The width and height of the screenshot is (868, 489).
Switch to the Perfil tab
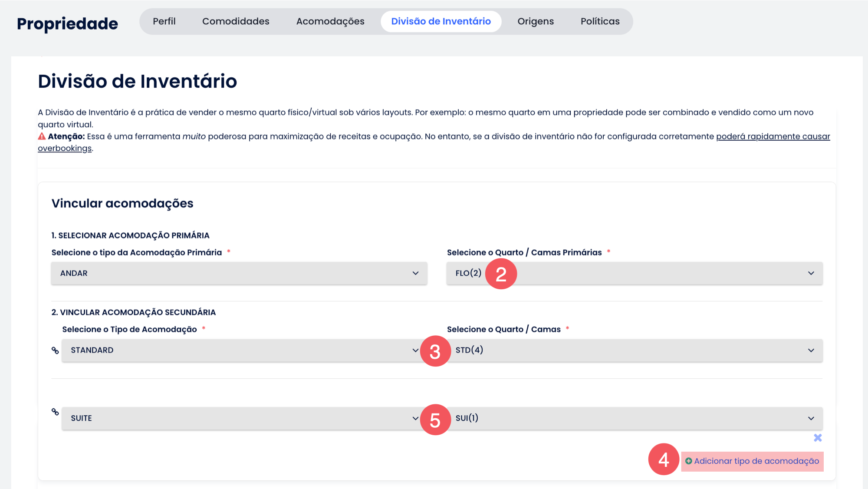point(164,21)
